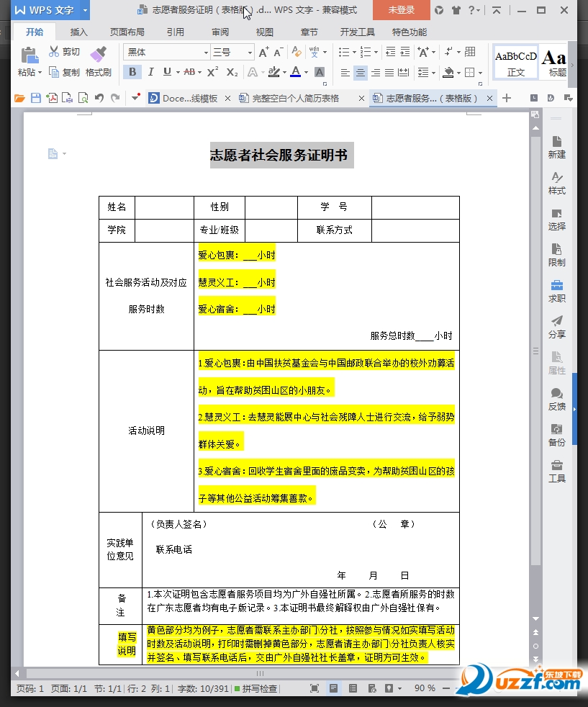Click the undo arrow icon

99,98
